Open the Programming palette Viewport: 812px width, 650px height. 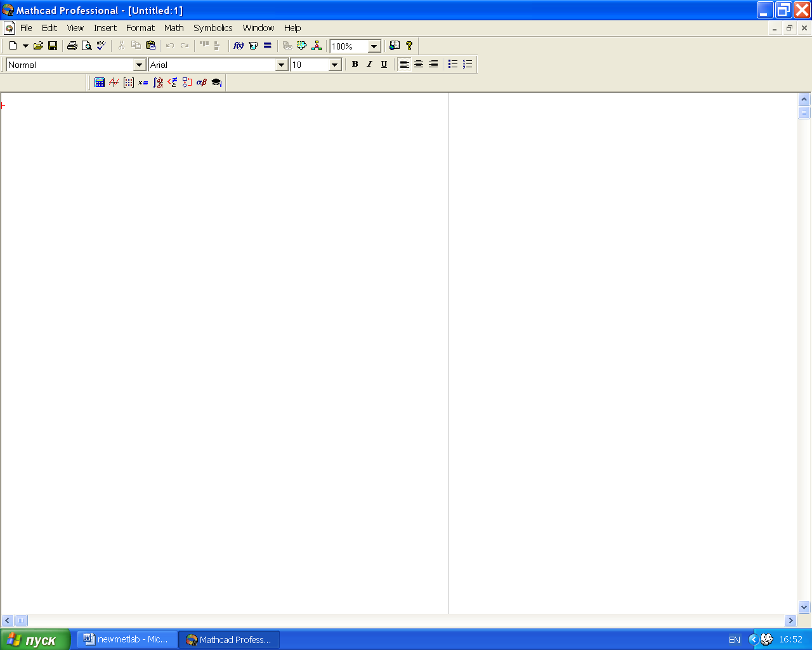click(187, 83)
